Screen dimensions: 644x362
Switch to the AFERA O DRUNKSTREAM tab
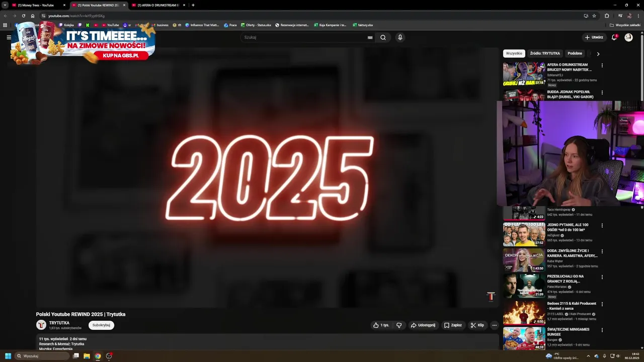pyautogui.click(x=158, y=5)
